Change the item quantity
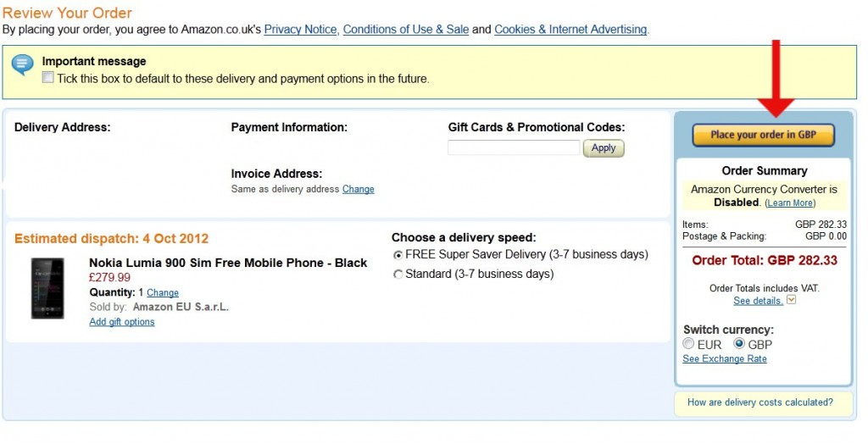 pyautogui.click(x=163, y=293)
